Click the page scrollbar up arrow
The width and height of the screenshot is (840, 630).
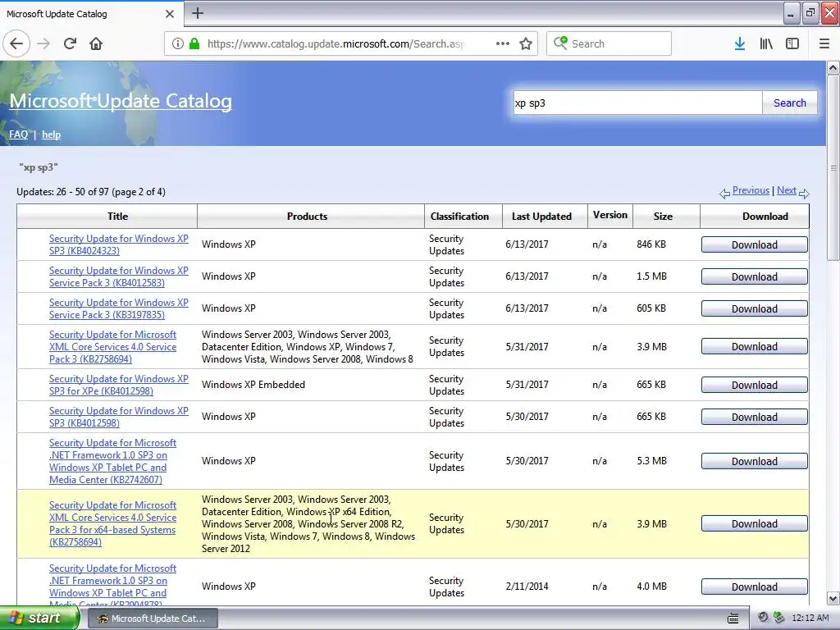click(833, 67)
